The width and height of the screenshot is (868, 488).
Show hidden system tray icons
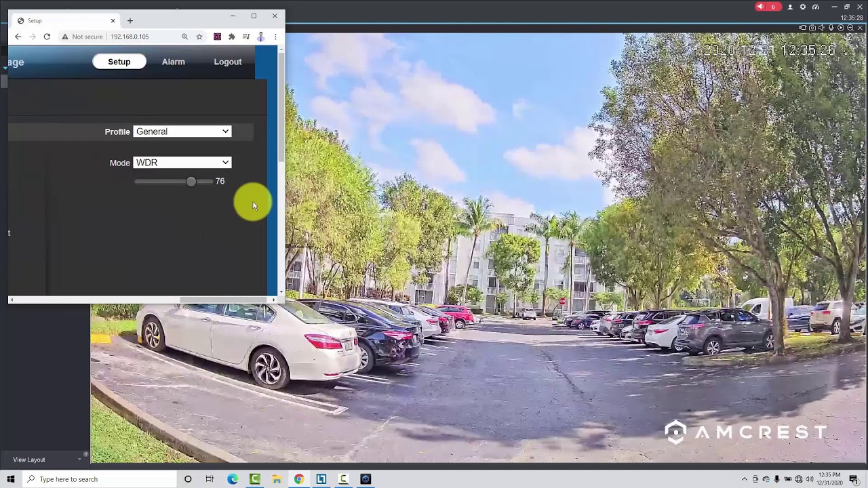pyautogui.click(x=745, y=479)
